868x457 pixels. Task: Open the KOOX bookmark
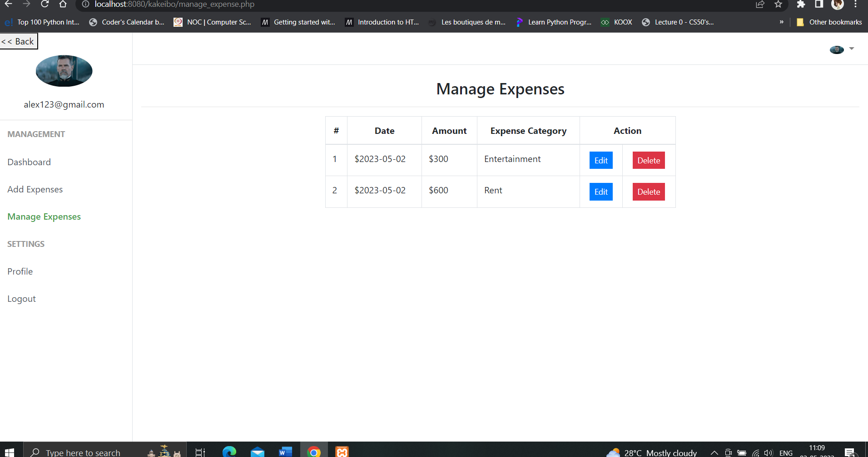(616, 22)
